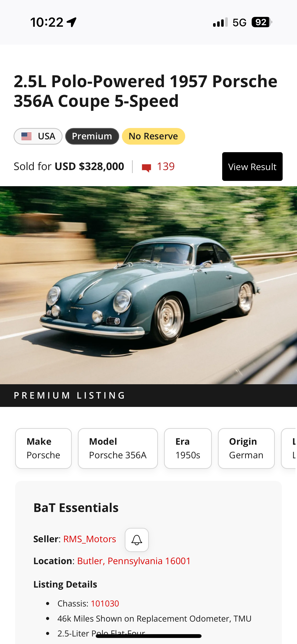
Task: Tap the Premium badge
Action: (x=92, y=136)
